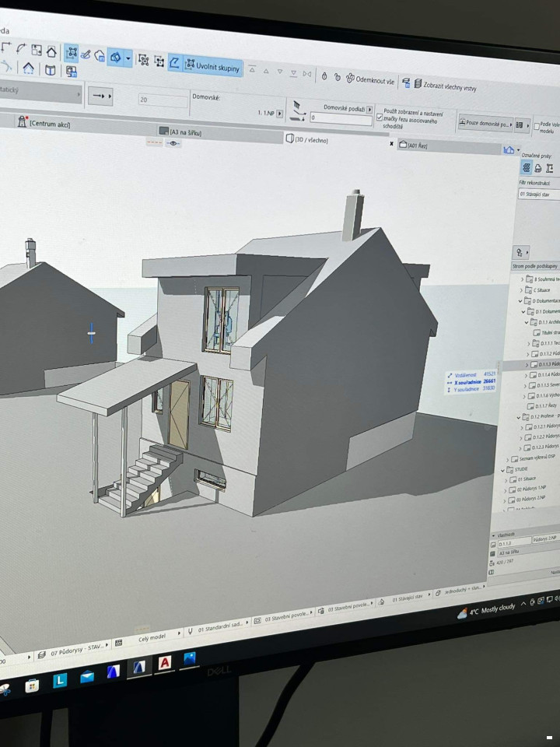Click the pencil edit tool icon
The width and height of the screenshot is (560, 747).
point(86,54)
